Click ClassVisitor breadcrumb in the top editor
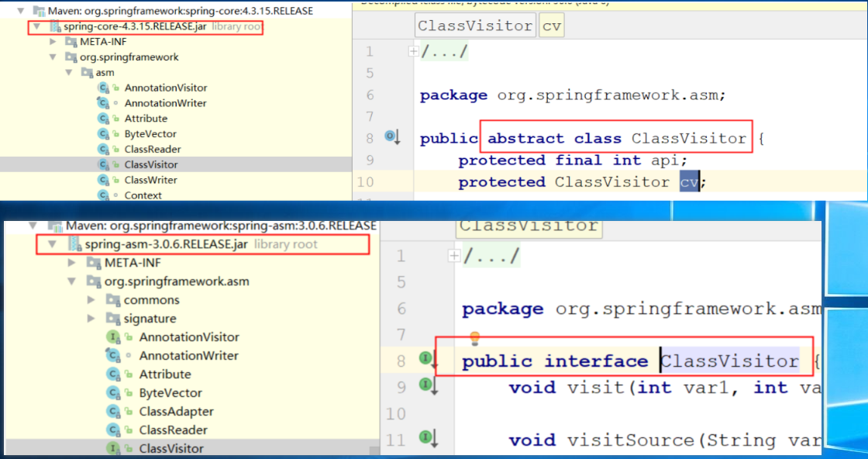 pos(476,26)
